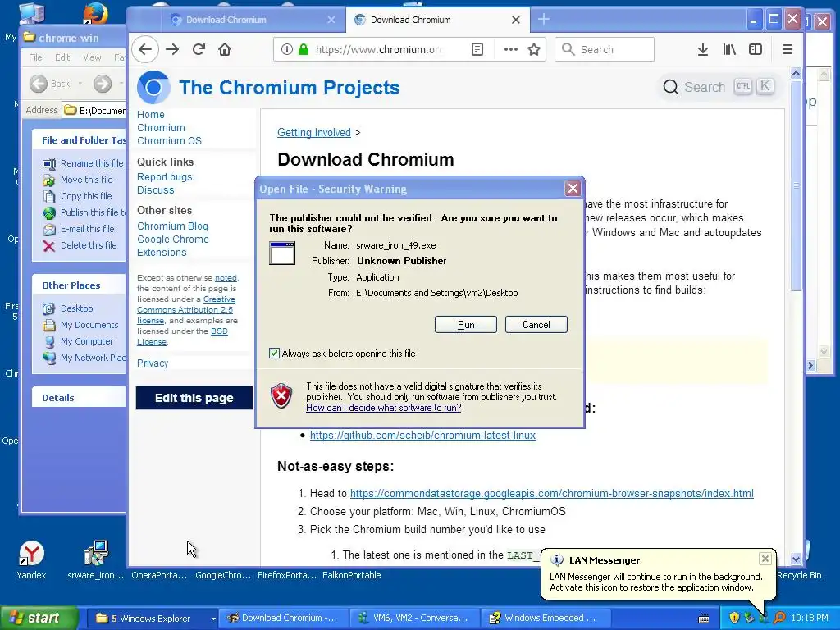This screenshot has width=840, height=630.
Task: Open File menu in chrome-win Explorer
Action: pyautogui.click(x=35, y=57)
